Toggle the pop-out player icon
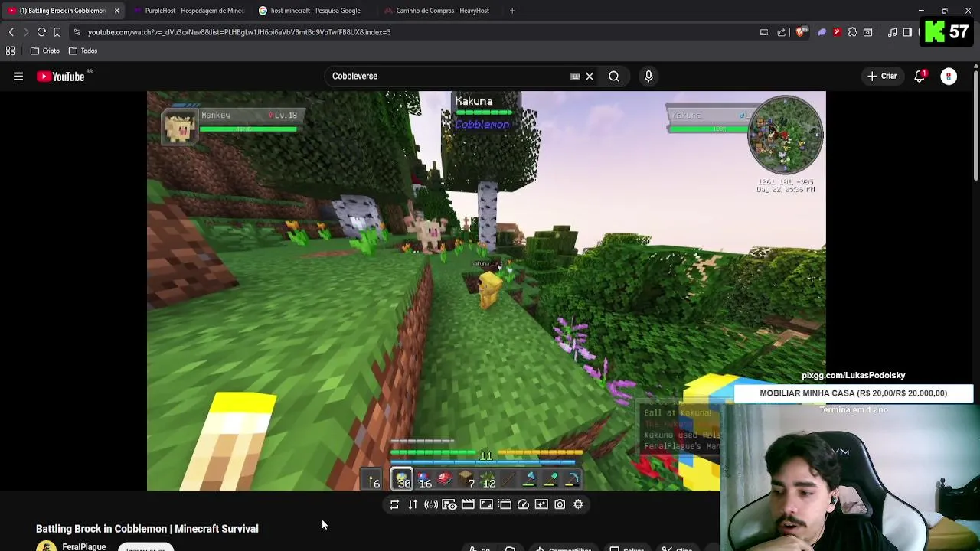980x551 pixels. [505, 504]
